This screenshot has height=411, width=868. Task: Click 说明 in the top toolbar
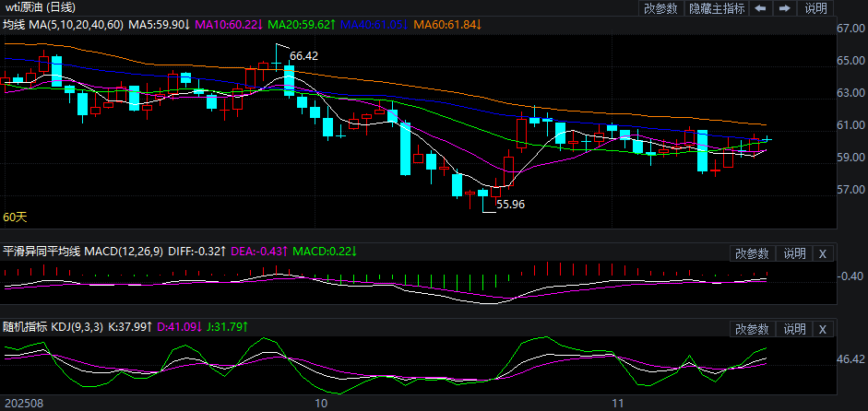[x=816, y=8]
